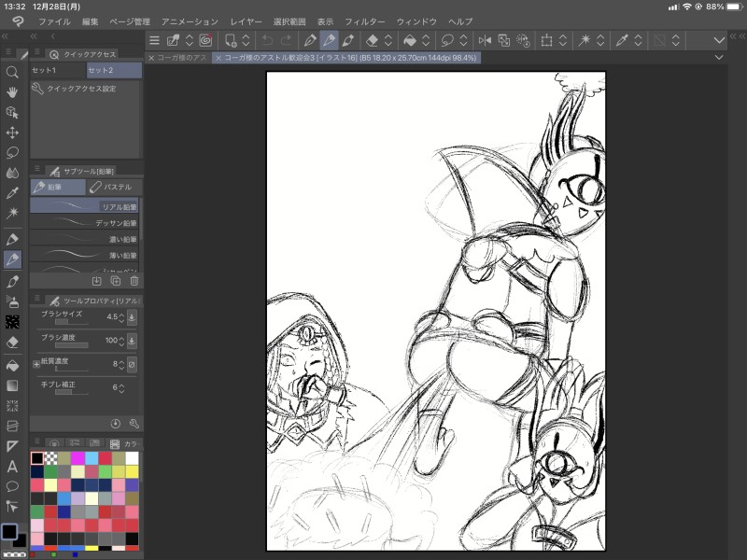The image size is (747, 560).
Task: Select the Move layer tool
Action: click(12, 133)
